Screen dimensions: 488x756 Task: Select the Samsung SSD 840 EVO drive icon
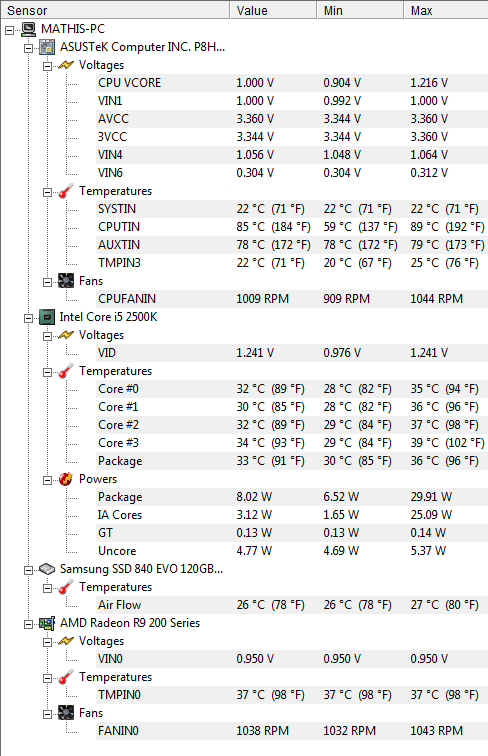47,569
